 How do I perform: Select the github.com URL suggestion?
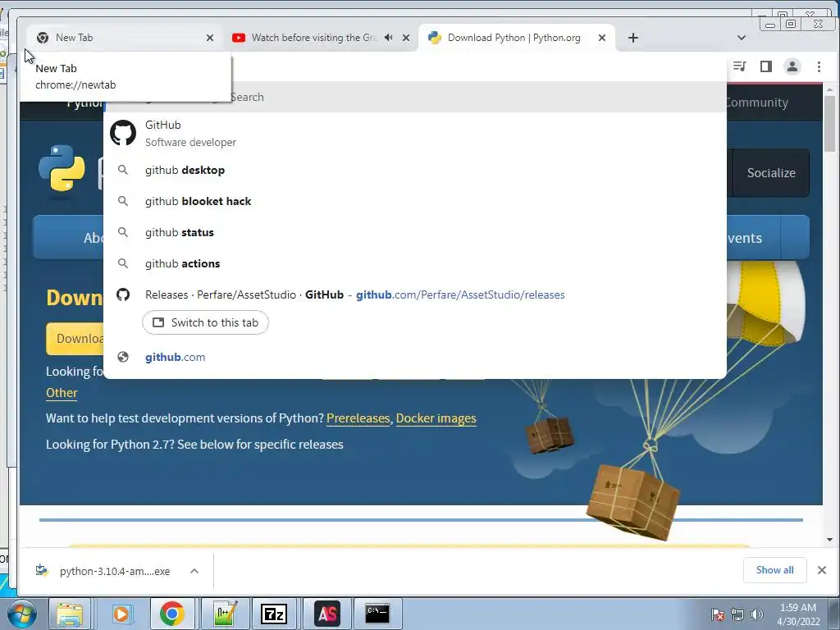(x=414, y=358)
